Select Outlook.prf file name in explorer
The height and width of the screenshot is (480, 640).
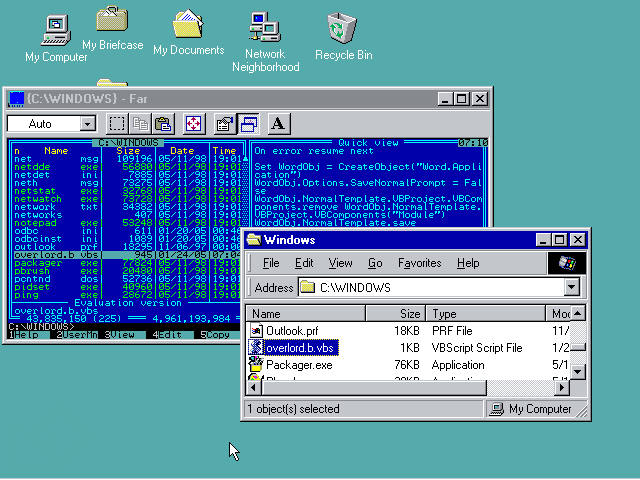[292, 331]
